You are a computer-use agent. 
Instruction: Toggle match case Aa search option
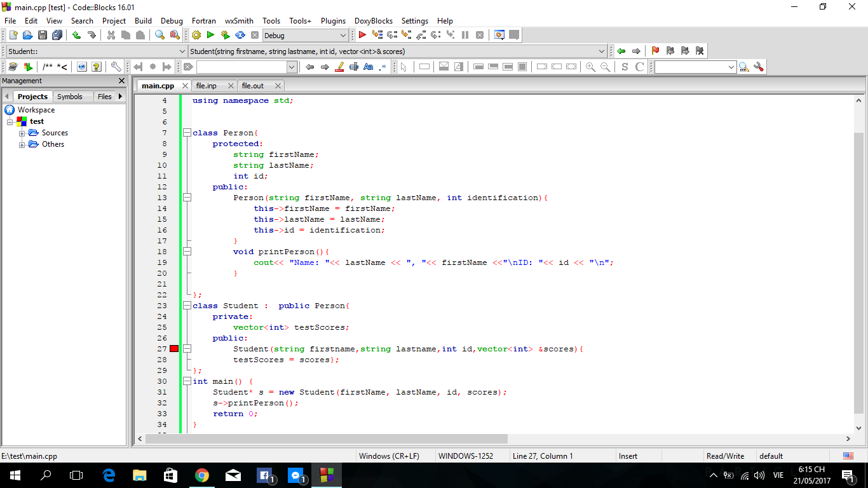[368, 67]
